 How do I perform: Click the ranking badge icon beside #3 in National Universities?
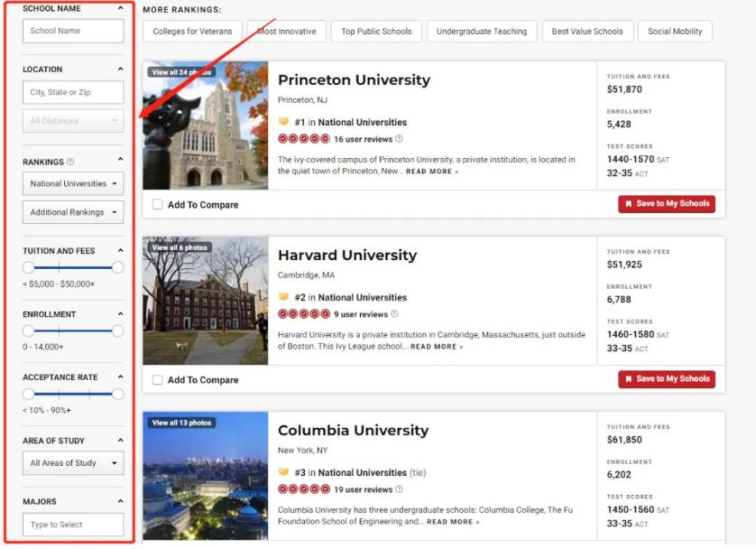point(283,472)
